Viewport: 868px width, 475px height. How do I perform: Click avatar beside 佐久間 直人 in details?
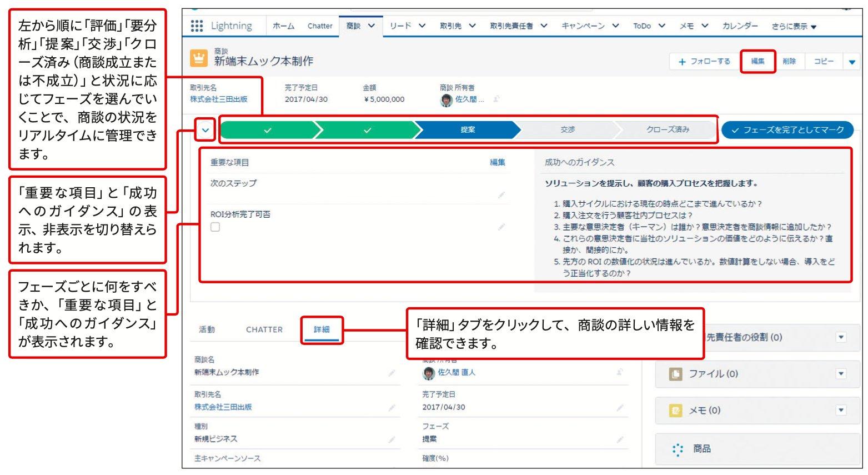click(429, 373)
